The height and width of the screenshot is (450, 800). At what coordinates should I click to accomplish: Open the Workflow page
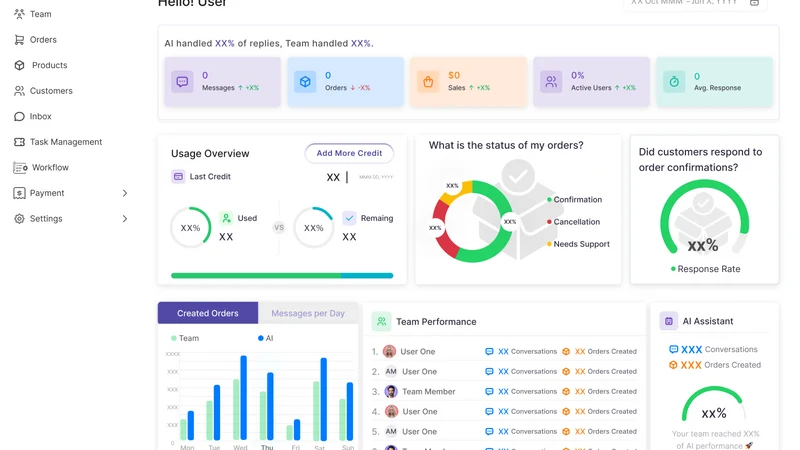[x=50, y=167]
